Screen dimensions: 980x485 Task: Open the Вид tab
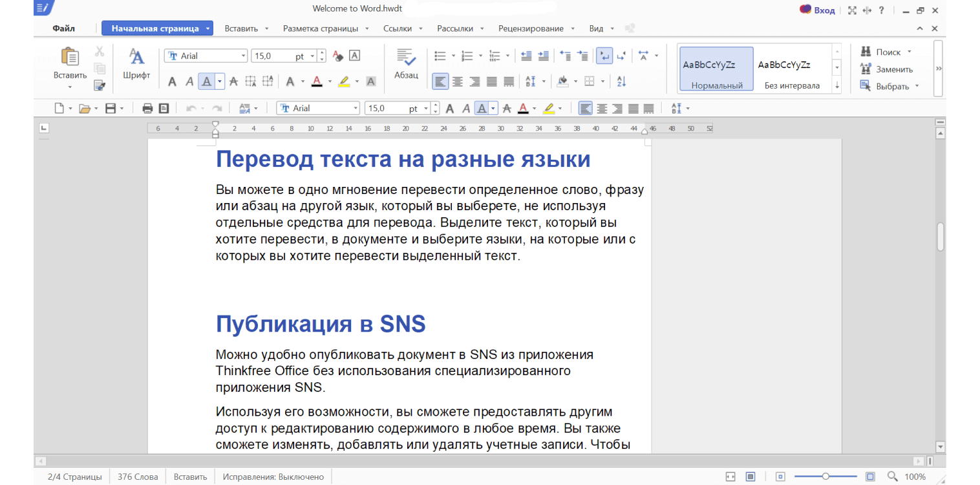point(596,28)
